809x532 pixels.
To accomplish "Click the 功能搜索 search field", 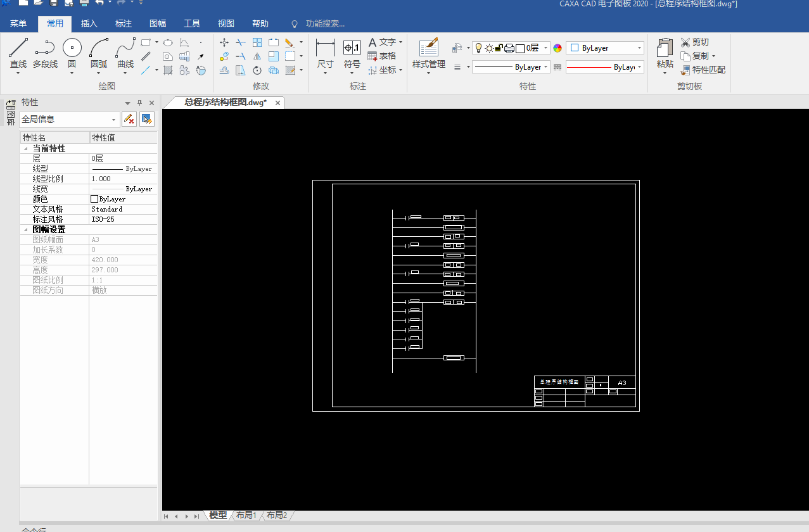I will pyautogui.click(x=325, y=24).
